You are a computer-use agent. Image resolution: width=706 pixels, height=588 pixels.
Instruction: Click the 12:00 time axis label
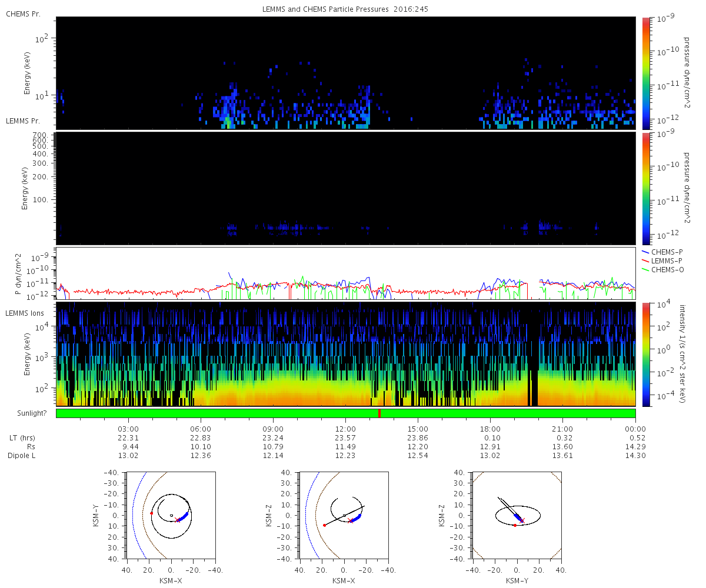click(x=345, y=428)
